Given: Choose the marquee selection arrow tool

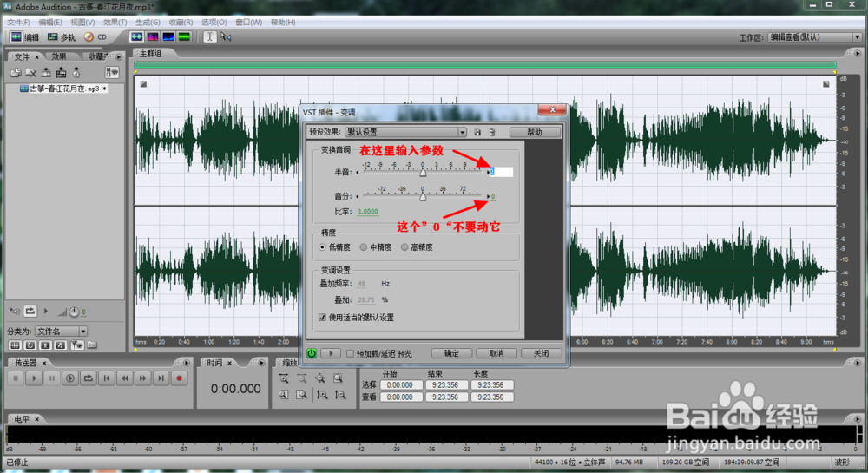Looking at the screenshot, I should point(226,37).
